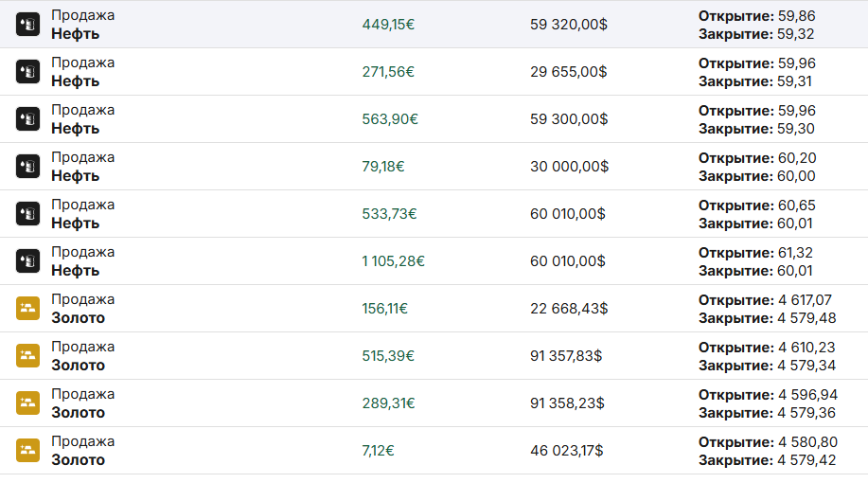Select the oil barrel icon beside 271,56€ trade
The width and height of the screenshot is (868, 483).
tap(27, 72)
